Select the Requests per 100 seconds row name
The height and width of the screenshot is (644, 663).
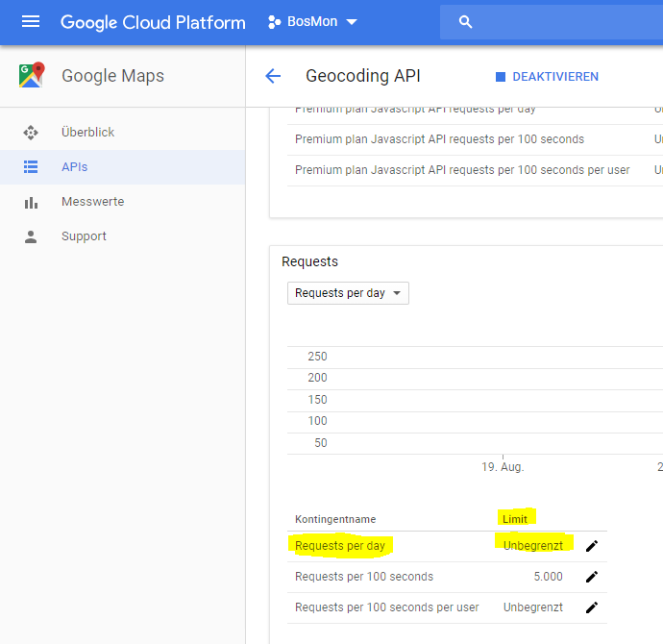click(x=364, y=577)
